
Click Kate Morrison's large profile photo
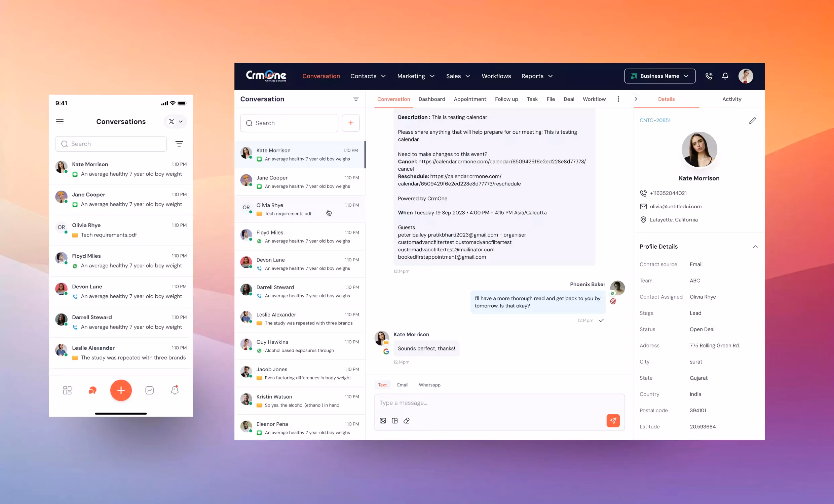699,149
